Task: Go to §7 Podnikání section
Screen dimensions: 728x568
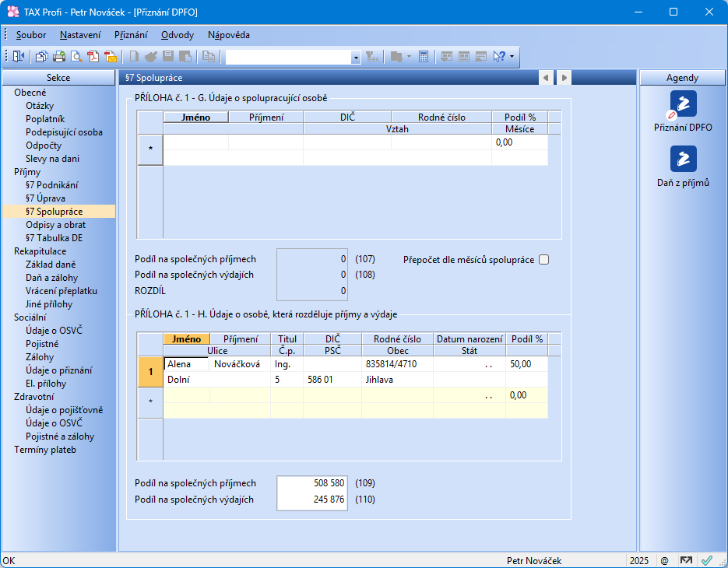Action: coord(51,185)
